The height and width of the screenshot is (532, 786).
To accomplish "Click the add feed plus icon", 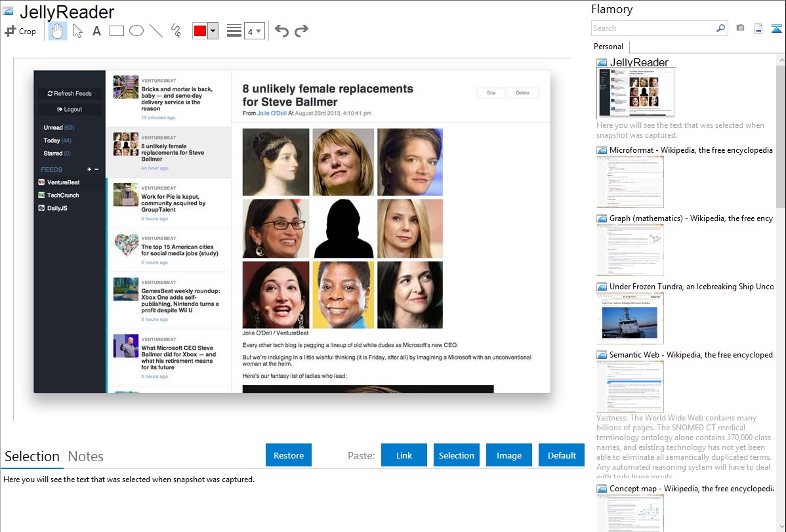I will pos(89,169).
